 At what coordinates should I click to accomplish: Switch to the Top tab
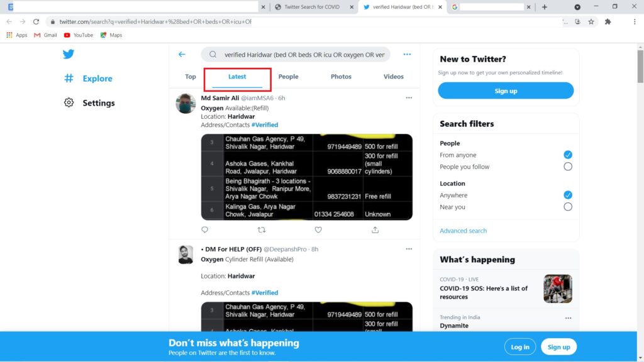point(190,77)
